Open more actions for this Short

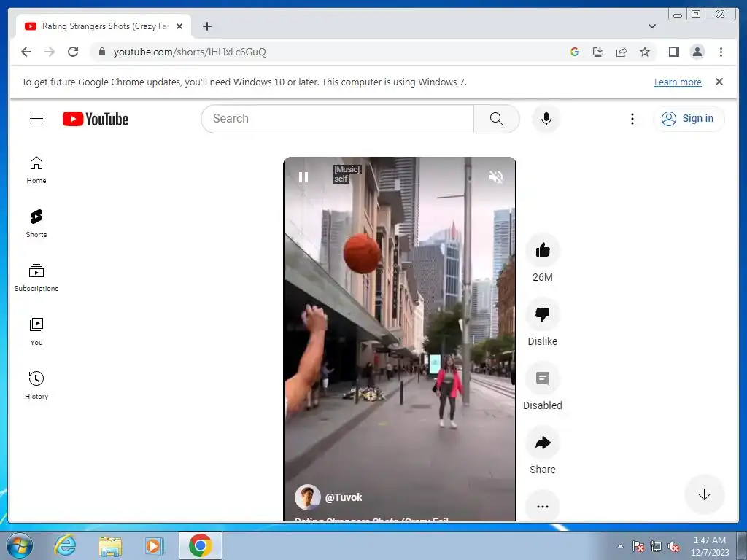tap(543, 506)
